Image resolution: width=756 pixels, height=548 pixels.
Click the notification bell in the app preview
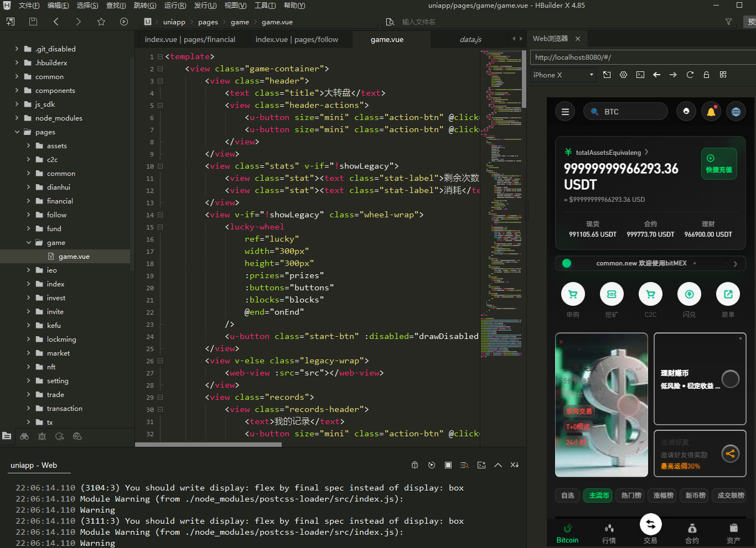click(x=711, y=112)
